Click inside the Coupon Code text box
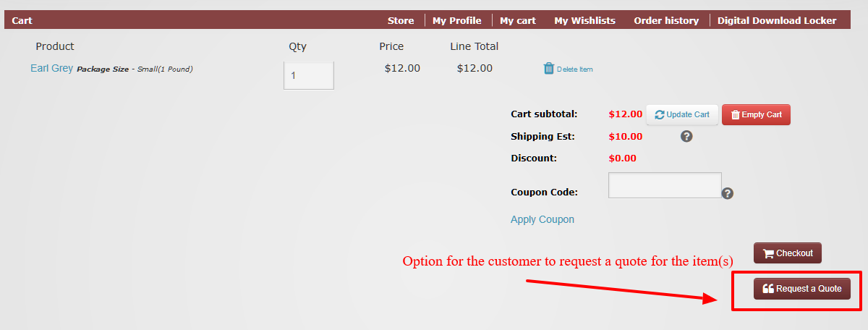The image size is (868, 330). [x=665, y=185]
